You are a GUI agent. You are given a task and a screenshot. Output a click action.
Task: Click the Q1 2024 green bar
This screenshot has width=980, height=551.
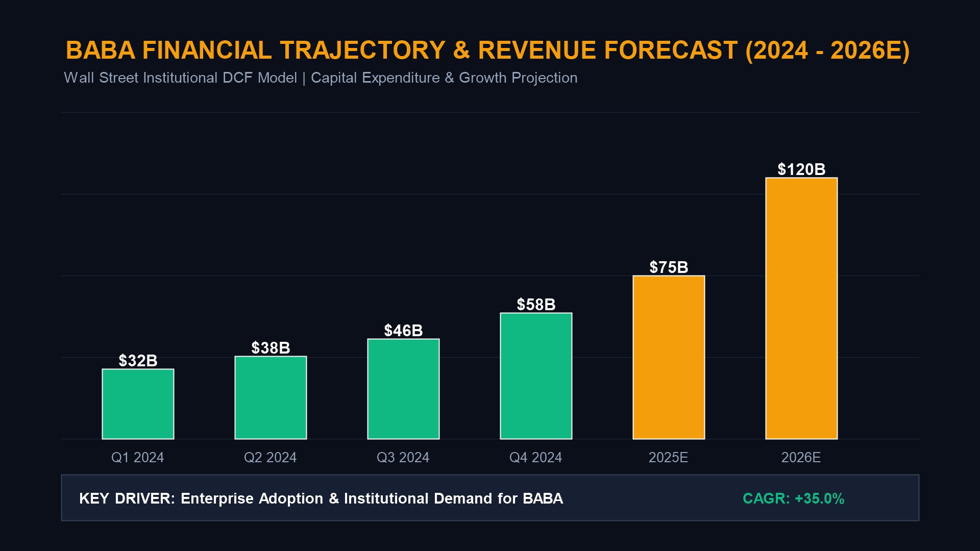[138, 404]
